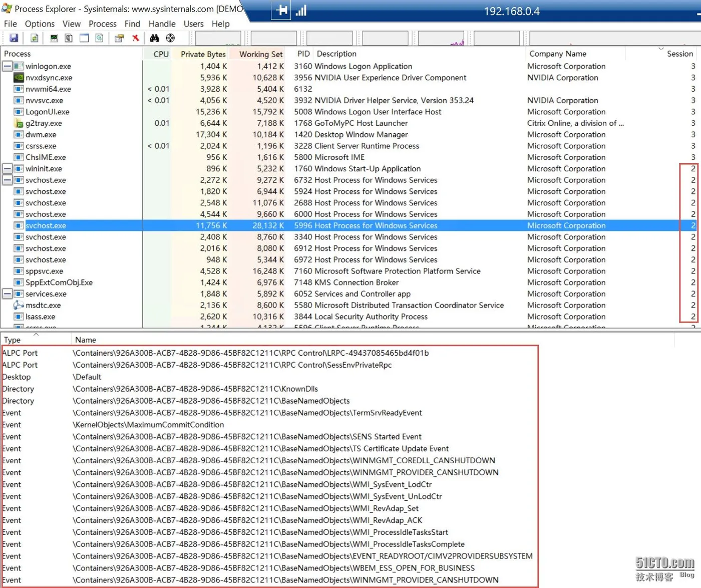Click the View DLLs or Handles toolbar icon
Viewport: 701px width, 588px height.
pos(99,38)
